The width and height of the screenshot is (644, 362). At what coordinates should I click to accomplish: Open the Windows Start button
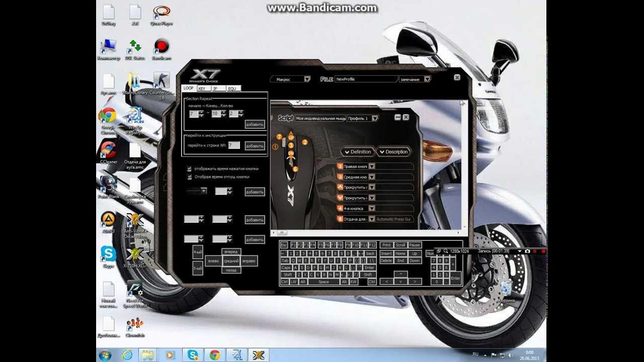click(105, 355)
